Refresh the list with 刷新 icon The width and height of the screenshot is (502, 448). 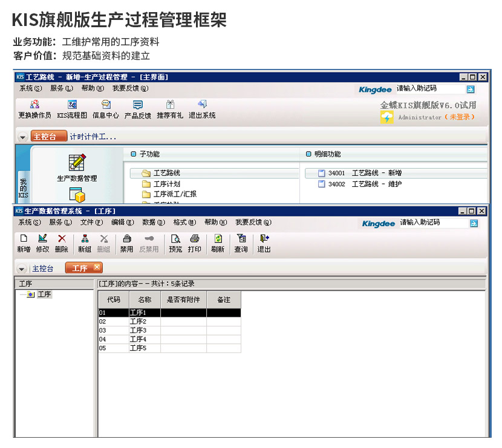pos(218,239)
